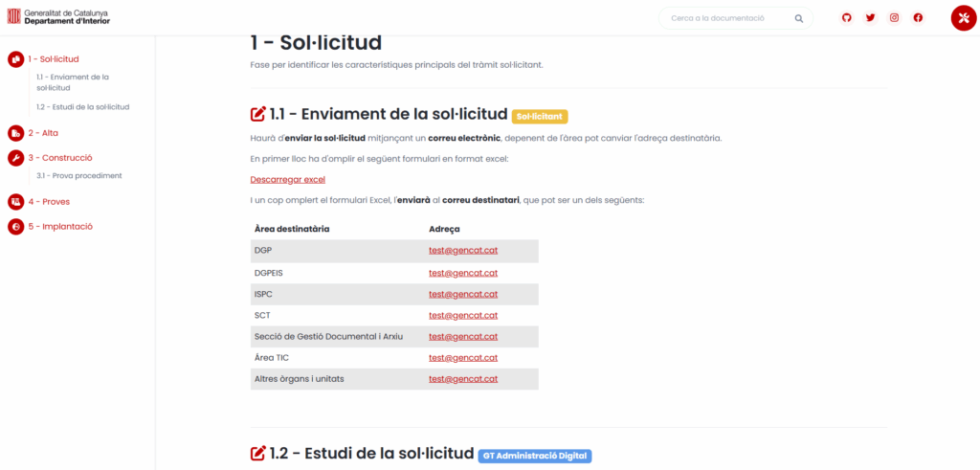Select 1.1 - Enviament de la sol·licitud in sidebar
Viewport: 980px width, 470px height.
coord(73,82)
